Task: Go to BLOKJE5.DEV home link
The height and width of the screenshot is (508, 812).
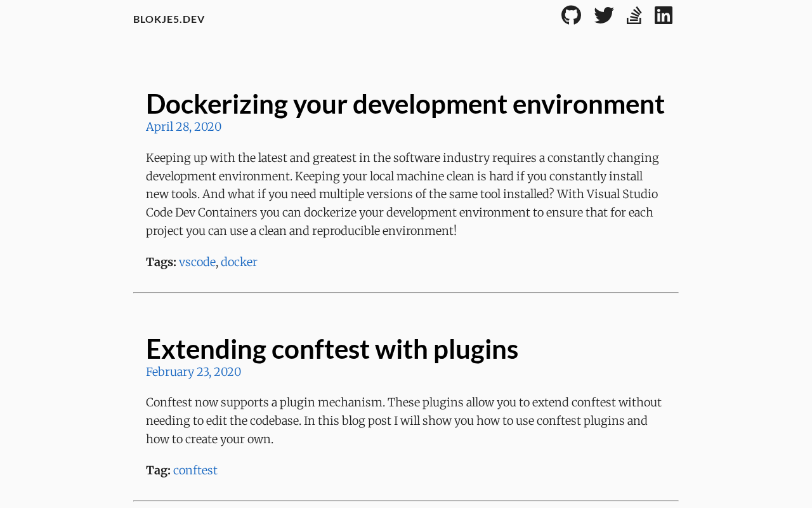Action: pyautogui.click(x=169, y=19)
